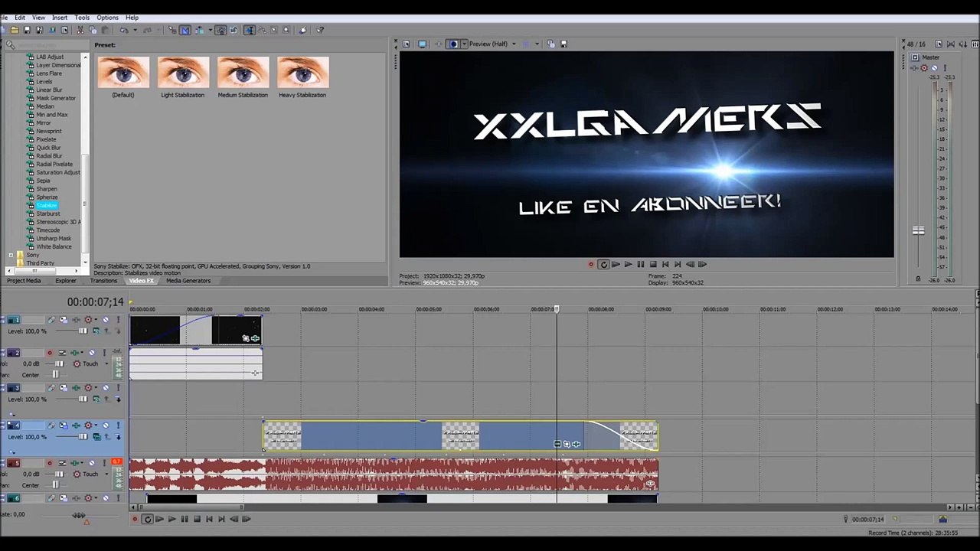Click Save Snapshot to file icon

(564, 44)
